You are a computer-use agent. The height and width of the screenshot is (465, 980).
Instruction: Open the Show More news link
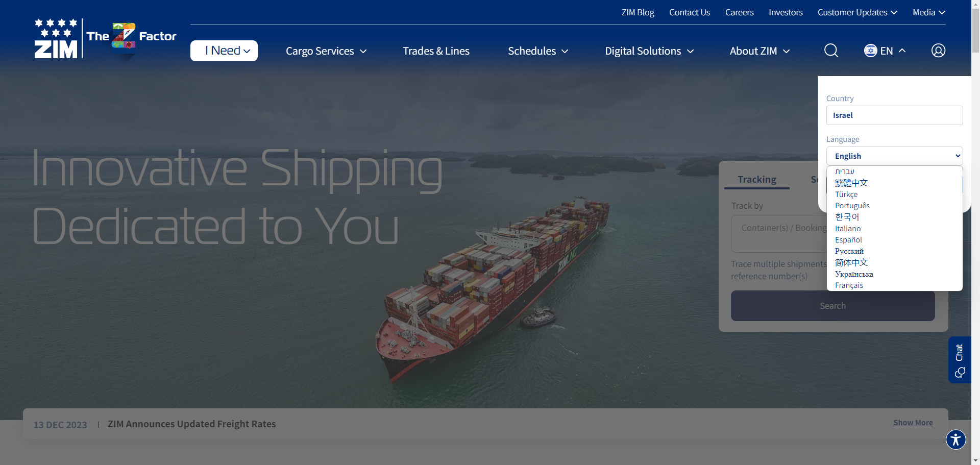(x=913, y=423)
